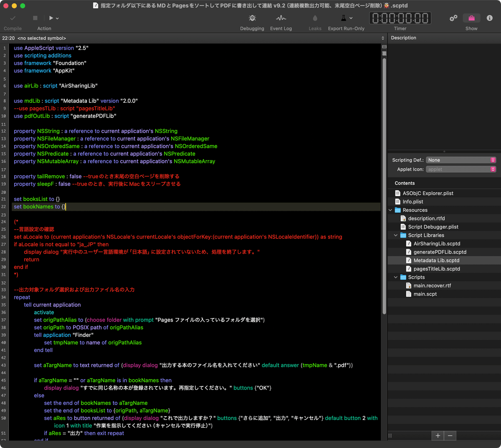
Task: Toggle the Show bundle contents panel
Action: click(x=471, y=18)
